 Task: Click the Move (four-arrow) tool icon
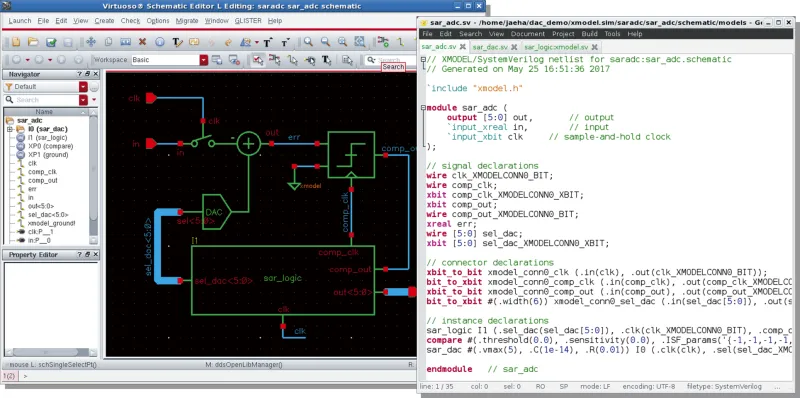[91, 42]
